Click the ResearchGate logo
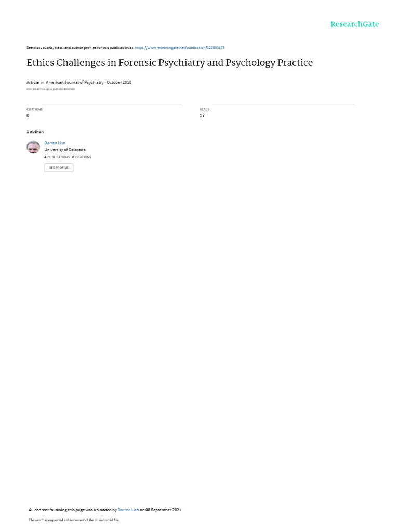399x532 pixels. [x=354, y=24]
